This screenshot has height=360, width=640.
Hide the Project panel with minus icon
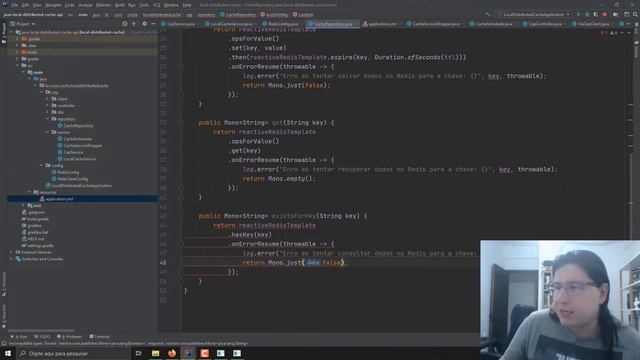(153, 24)
